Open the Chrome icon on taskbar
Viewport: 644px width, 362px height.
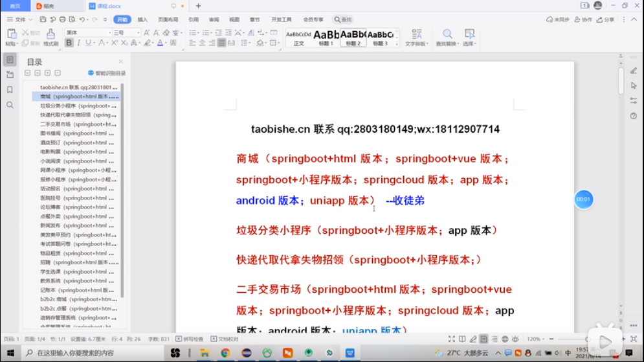pyautogui.click(x=225, y=353)
